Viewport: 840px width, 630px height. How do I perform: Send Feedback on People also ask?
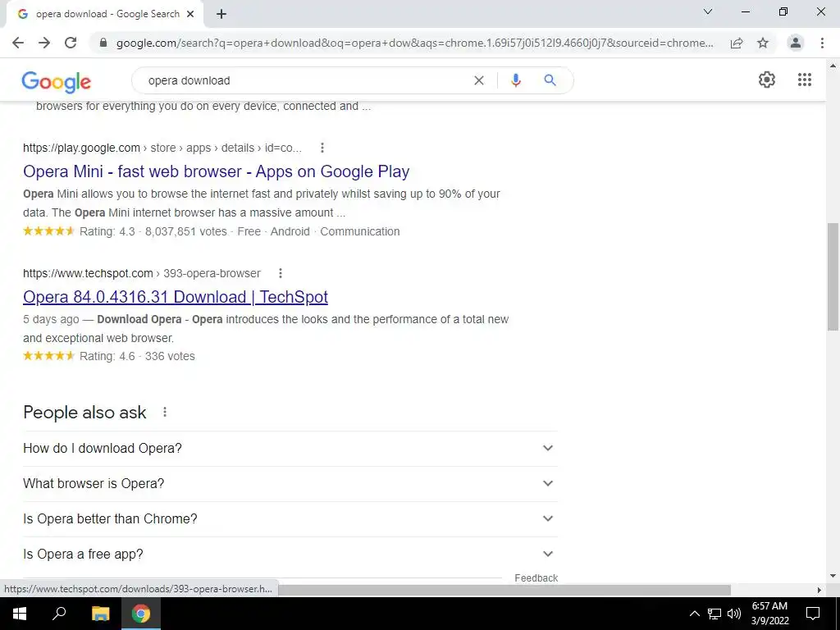(x=536, y=578)
